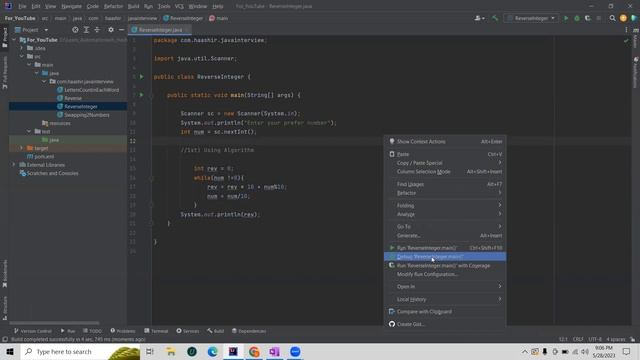Open Task View on taskbar
Image resolution: width=640 pixels, height=360 pixels.
click(x=150, y=351)
